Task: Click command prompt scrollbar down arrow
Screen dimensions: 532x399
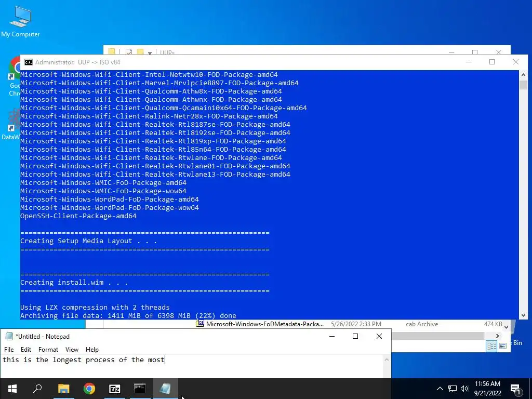Action: click(523, 315)
